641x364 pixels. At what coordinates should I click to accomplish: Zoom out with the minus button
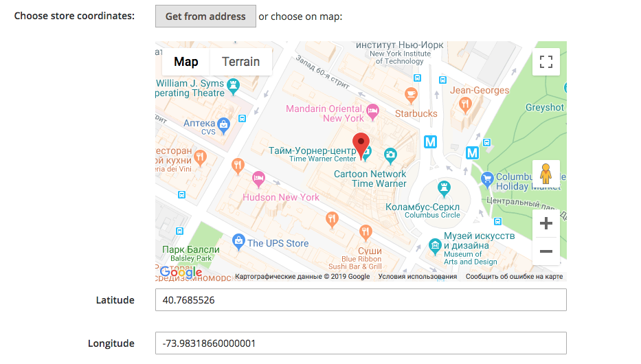pyautogui.click(x=546, y=251)
